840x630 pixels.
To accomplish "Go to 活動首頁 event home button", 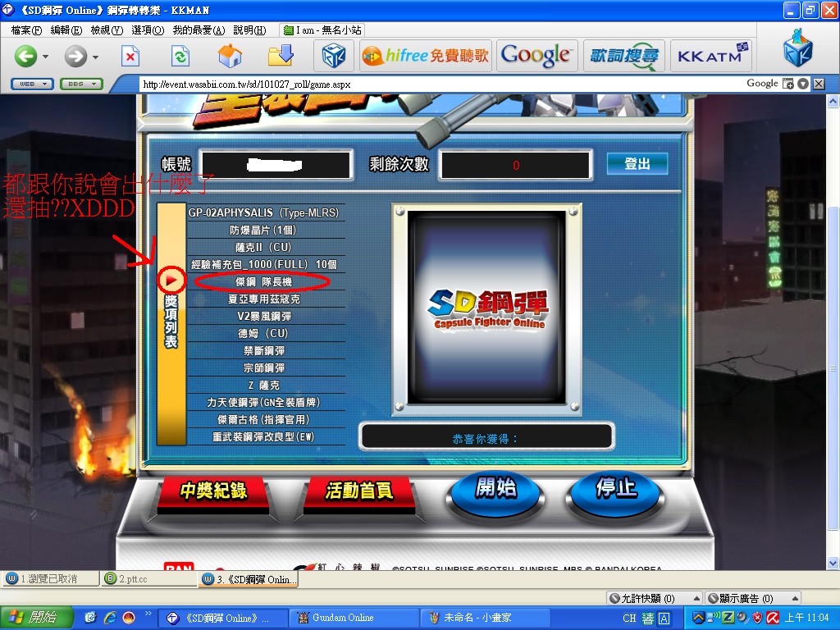I will pyautogui.click(x=359, y=491).
